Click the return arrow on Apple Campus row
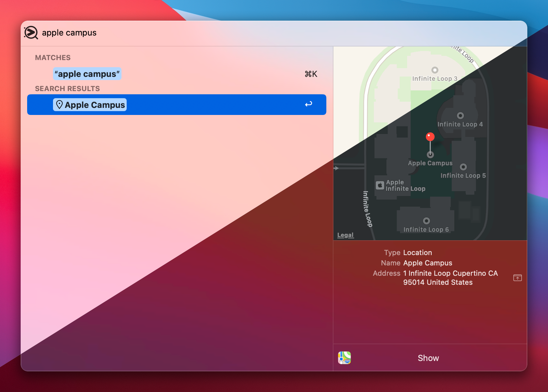The width and height of the screenshot is (548, 392). coord(309,104)
